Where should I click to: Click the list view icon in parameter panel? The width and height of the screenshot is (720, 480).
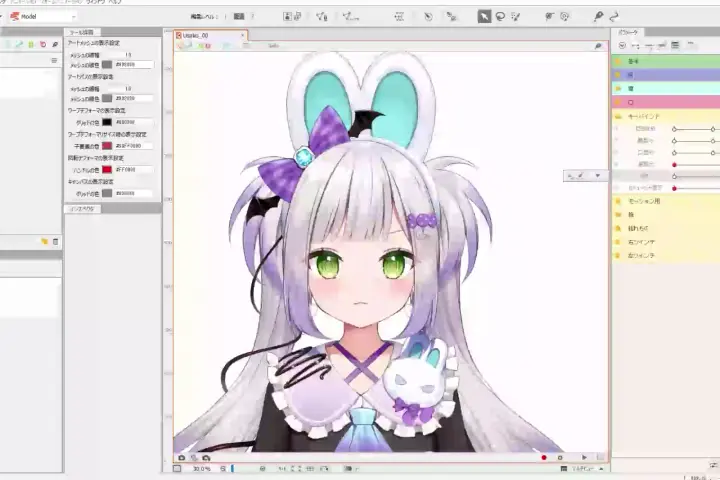pyautogui.click(x=675, y=45)
